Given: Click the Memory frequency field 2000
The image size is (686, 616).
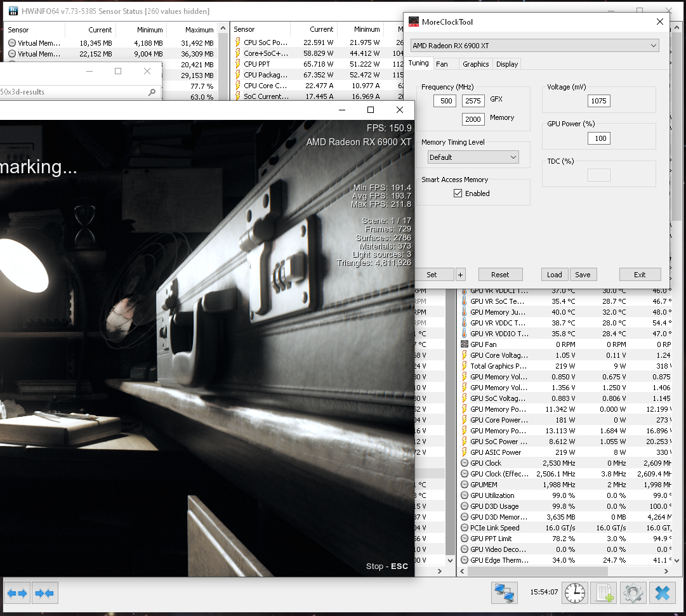Looking at the screenshot, I should [473, 119].
